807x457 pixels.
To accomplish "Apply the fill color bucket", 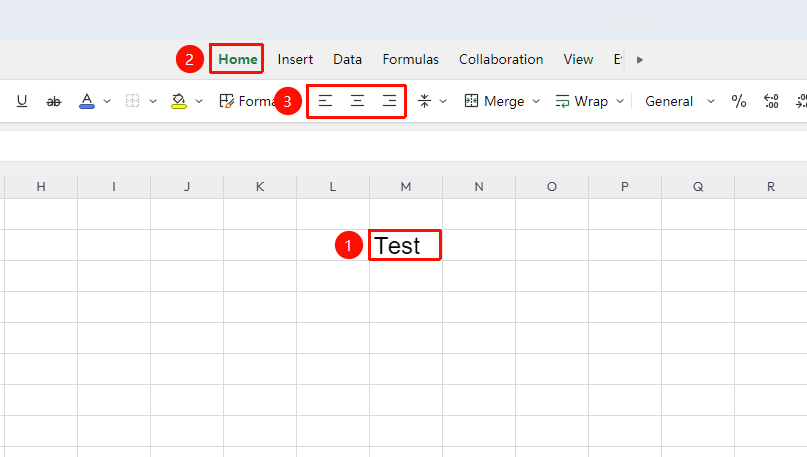I will point(179,101).
